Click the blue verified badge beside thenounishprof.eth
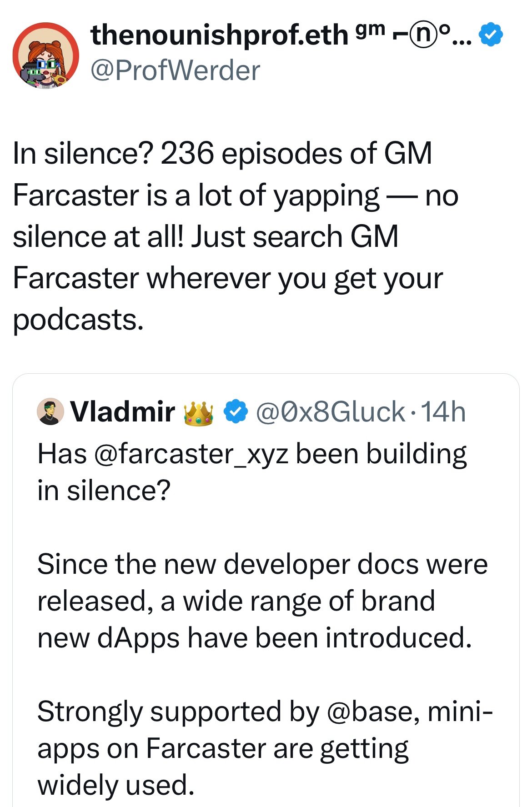Image resolution: width=532 pixels, height=807 pixels. click(x=491, y=35)
